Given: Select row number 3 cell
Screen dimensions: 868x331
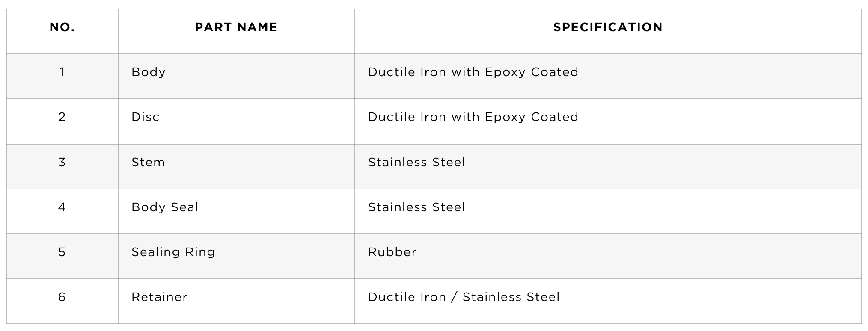Looking at the screenshot, I should (x=62, y=167).
